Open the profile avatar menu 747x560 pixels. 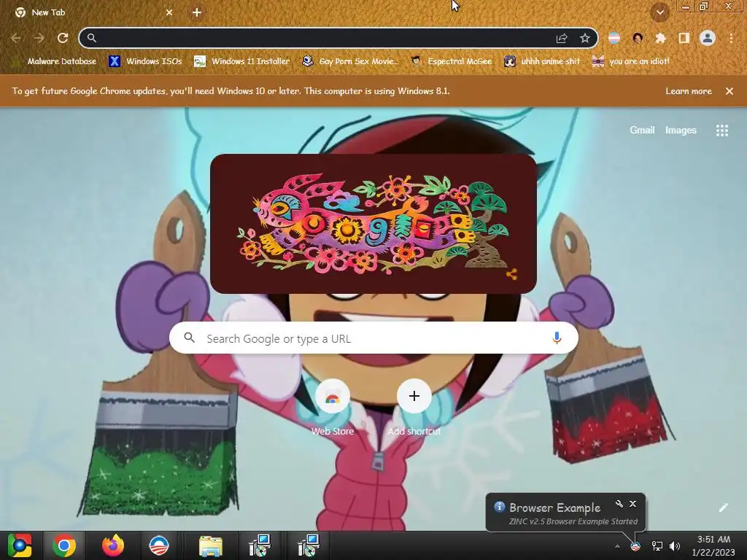click(x=708, y=38)
